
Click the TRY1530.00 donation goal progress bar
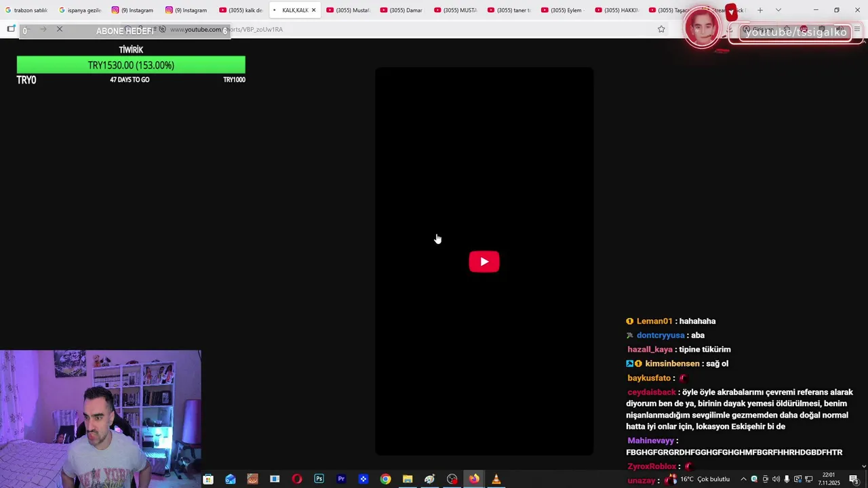(x=131, y=65)
